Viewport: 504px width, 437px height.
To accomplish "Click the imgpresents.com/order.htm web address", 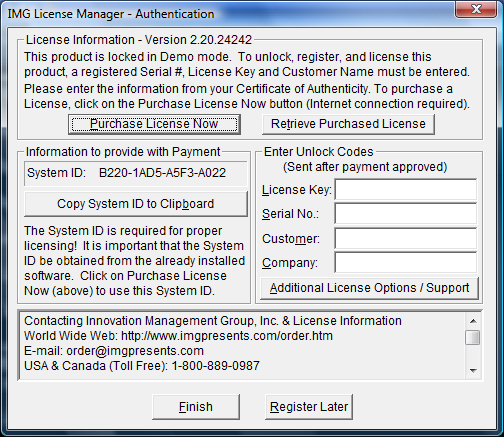I will tap(227, 336).
